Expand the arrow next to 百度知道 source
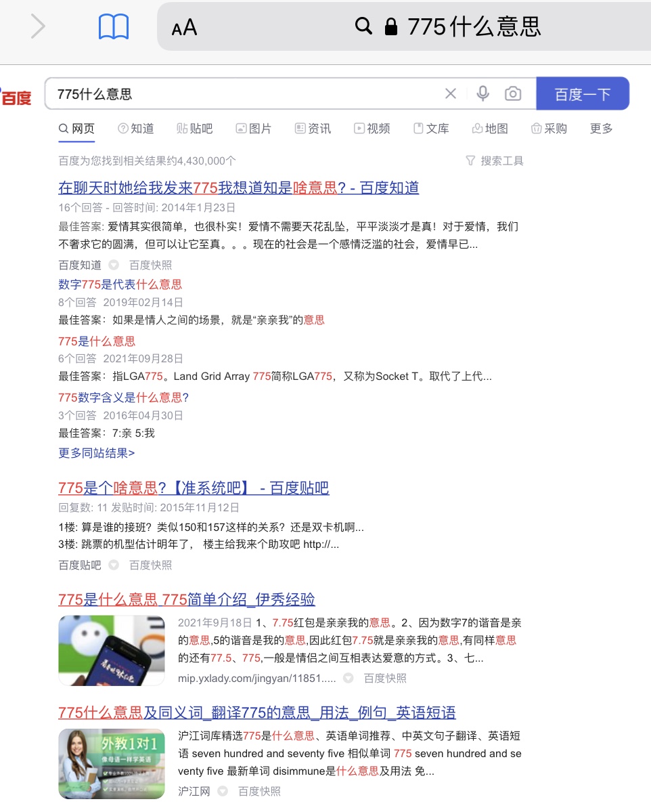This screenshot has width=651, height=812. tap(114, 265)
